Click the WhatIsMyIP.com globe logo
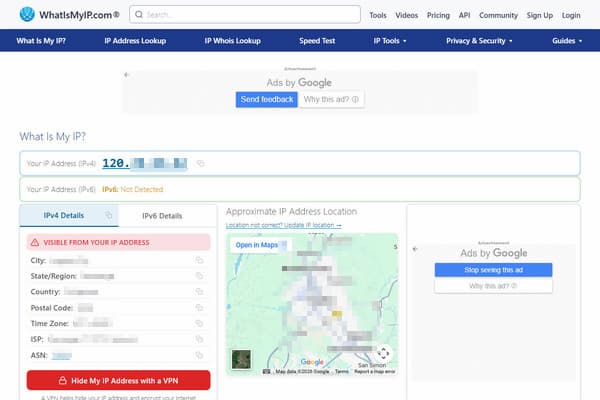 pyautogui.click(x=27, y=15)
